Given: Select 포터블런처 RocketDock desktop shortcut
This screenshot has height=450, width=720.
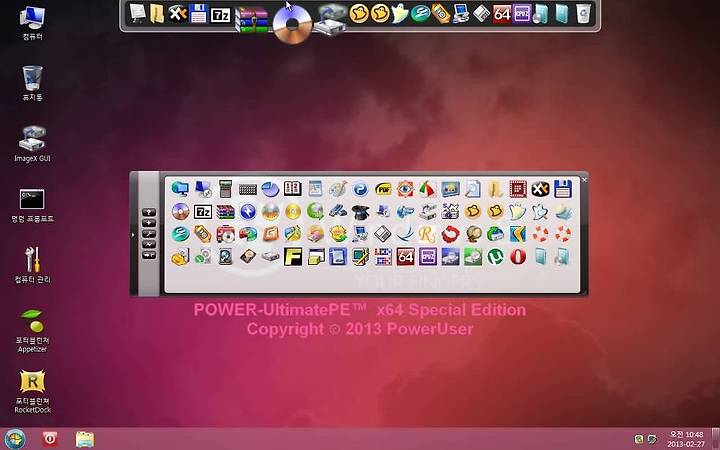Looking at the screenshot, I should pyautogui.click(x=32, y=391).
